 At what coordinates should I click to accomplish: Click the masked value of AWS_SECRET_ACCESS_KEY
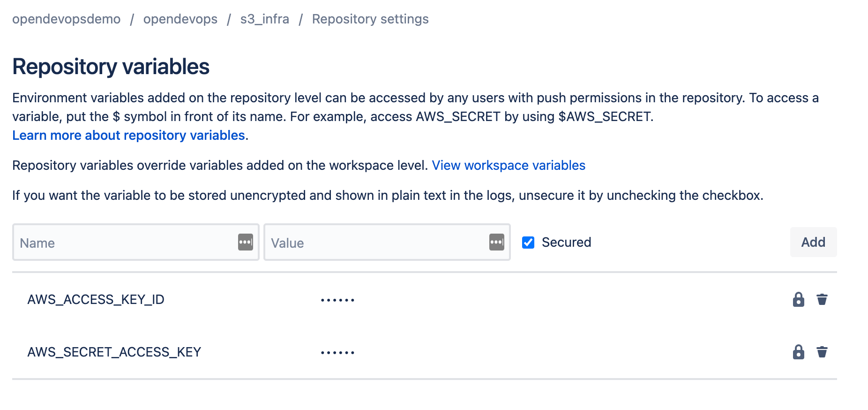pos(337,351)
